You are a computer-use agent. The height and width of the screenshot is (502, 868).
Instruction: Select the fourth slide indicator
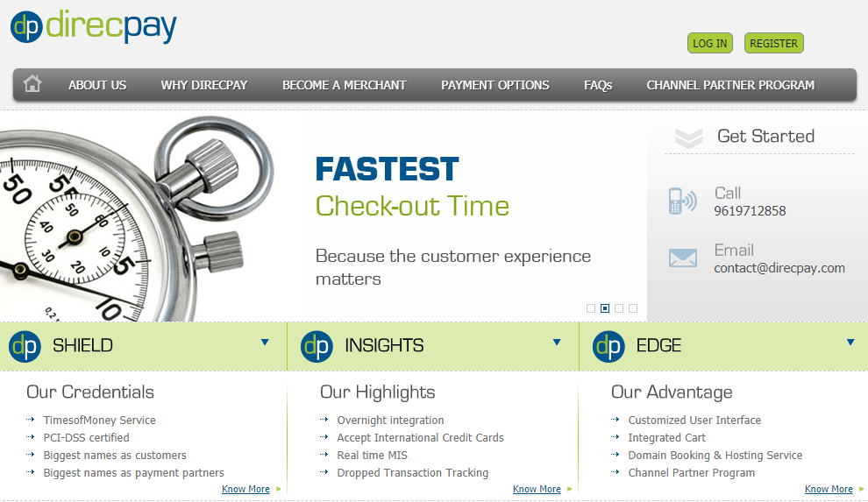pos(633,308)
